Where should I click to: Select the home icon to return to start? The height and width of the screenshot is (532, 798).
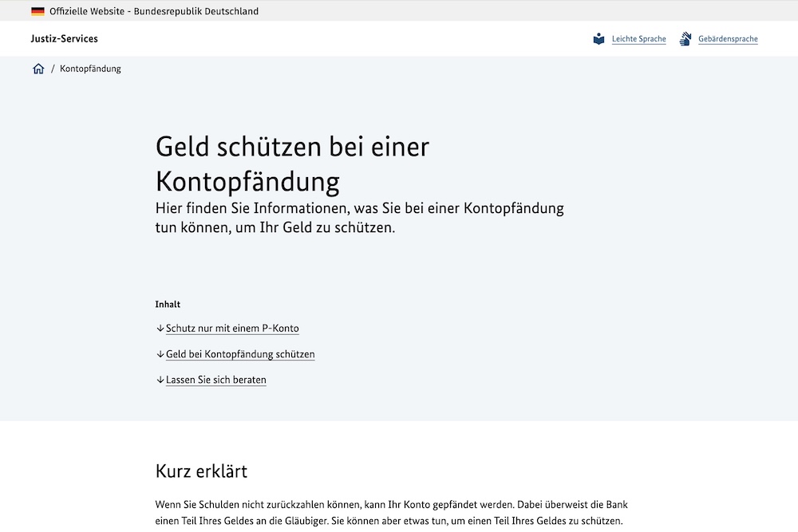[x=38, y=69]
